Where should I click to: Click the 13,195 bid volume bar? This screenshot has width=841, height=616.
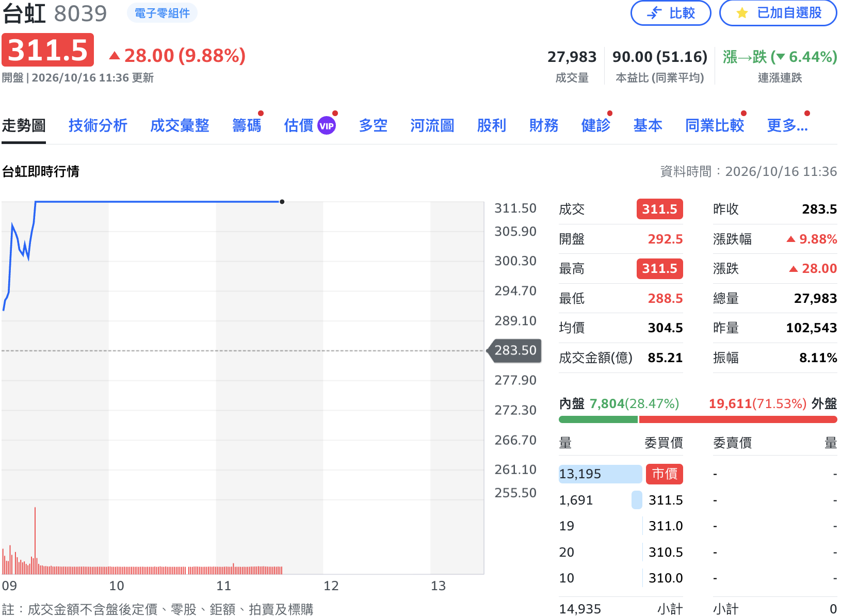tap(601, 474)
